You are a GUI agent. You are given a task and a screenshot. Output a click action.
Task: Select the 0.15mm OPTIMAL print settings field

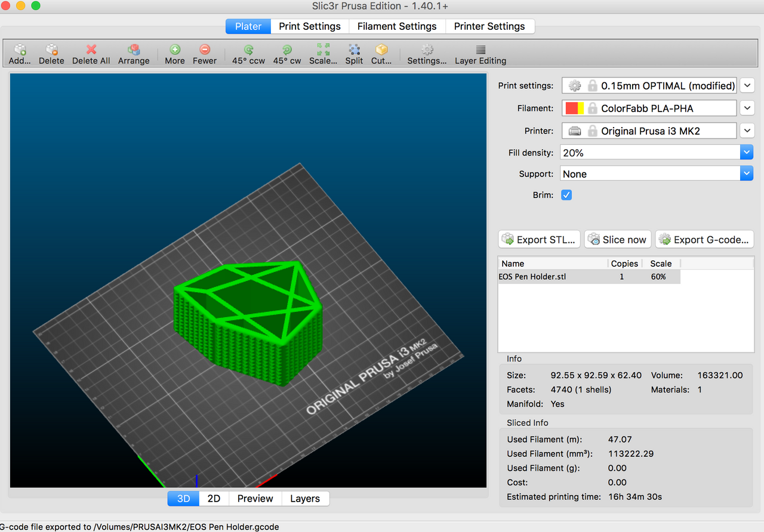[x=649, y=86]
